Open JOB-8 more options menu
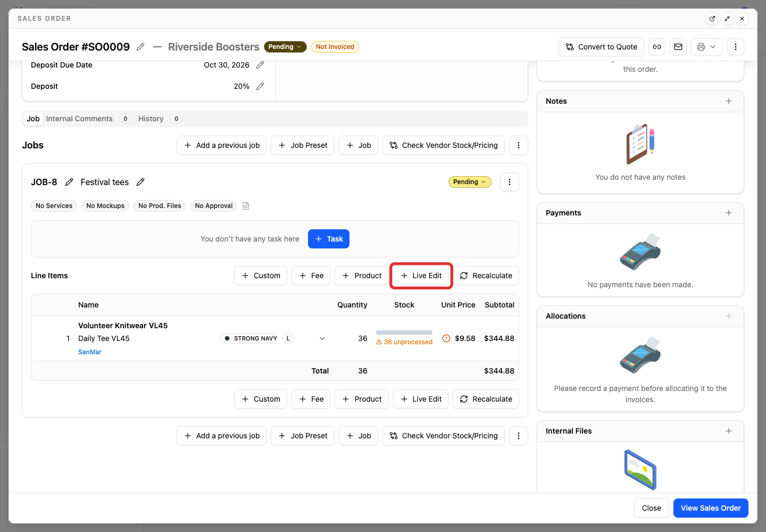This screenshot has width=766, height=532. [510, 182]
